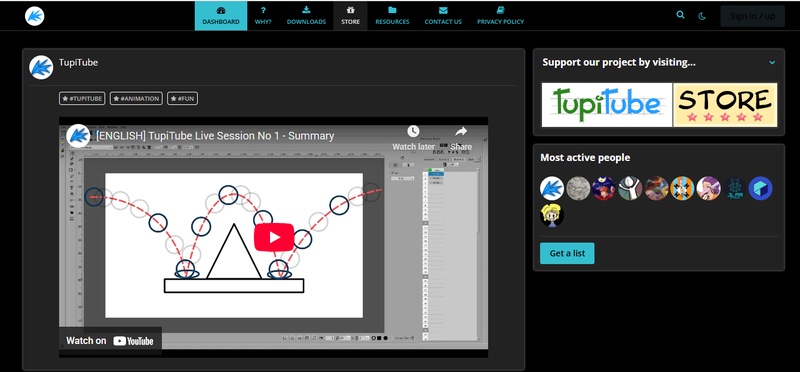Open the fifth active people avatar
The image size is (800, 372).
click(657, 188)
